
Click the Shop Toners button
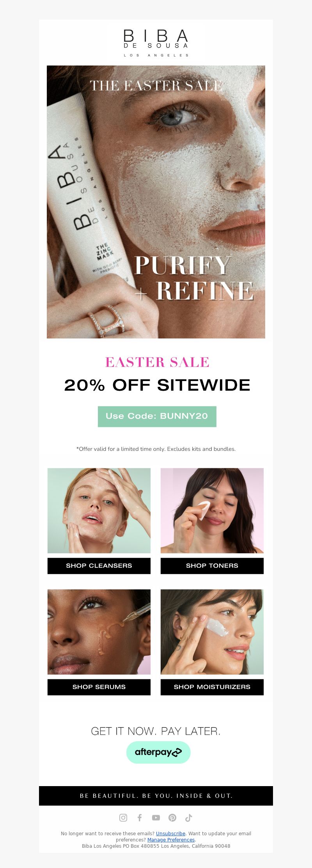tap(212, 566)
